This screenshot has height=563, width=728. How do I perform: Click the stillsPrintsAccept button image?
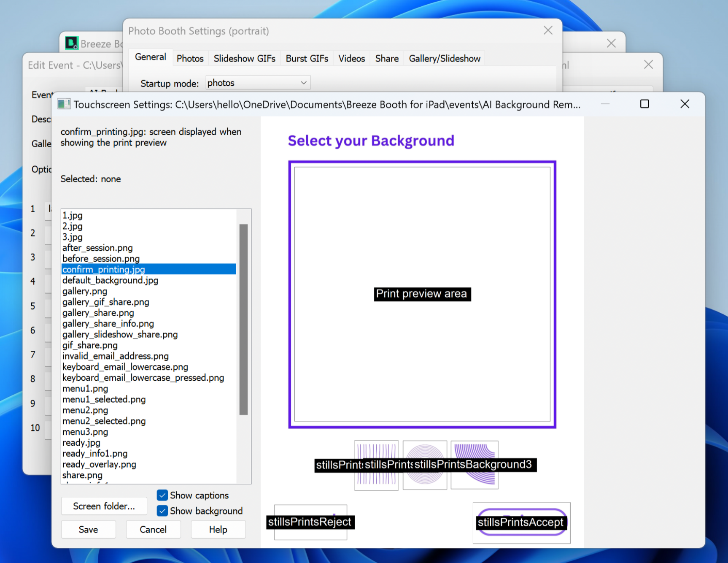[521, 522]
